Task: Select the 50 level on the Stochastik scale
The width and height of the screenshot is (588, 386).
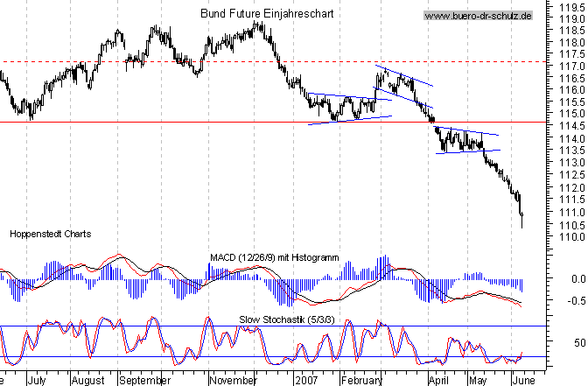Action: 577,343
